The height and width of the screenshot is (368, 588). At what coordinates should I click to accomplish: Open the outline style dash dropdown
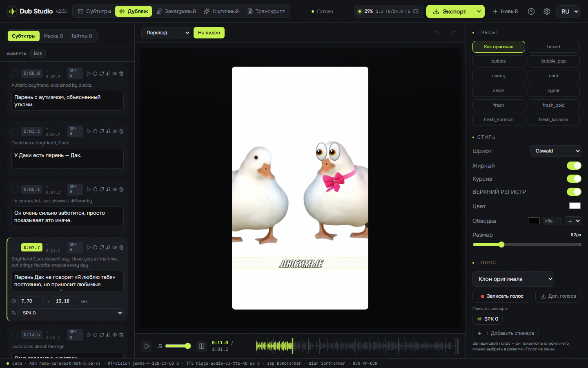tap(573, 221)
